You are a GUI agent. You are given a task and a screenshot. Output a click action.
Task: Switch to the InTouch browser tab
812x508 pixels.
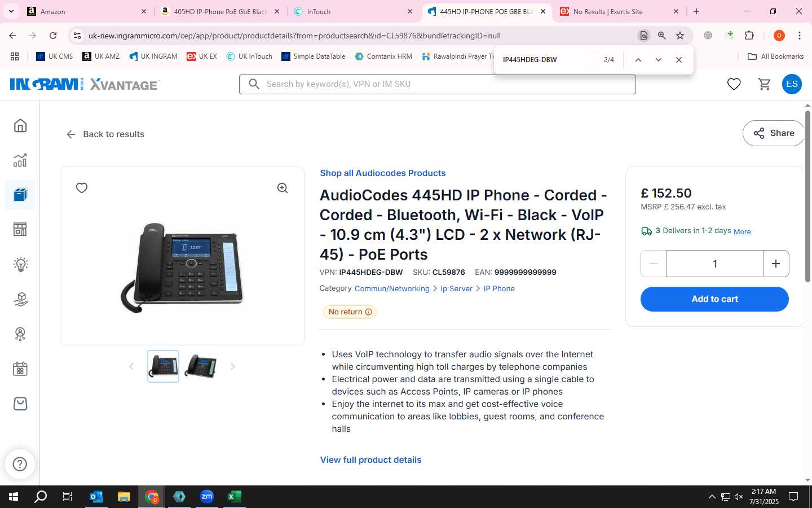[353, 11]
